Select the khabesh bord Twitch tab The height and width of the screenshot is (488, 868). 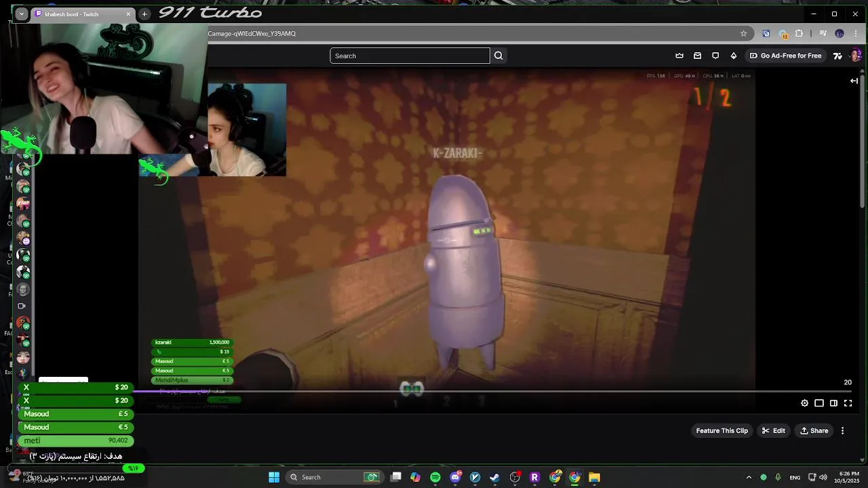78,14
